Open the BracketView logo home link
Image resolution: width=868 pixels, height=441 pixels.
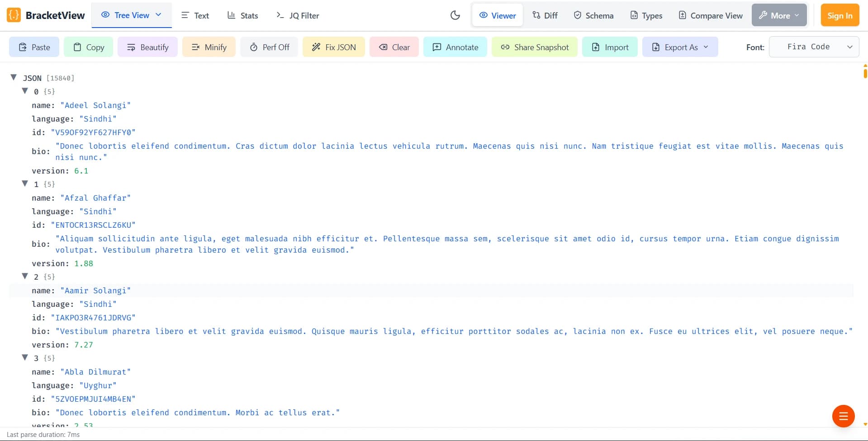pyautogui.click(x=46, y=15)
